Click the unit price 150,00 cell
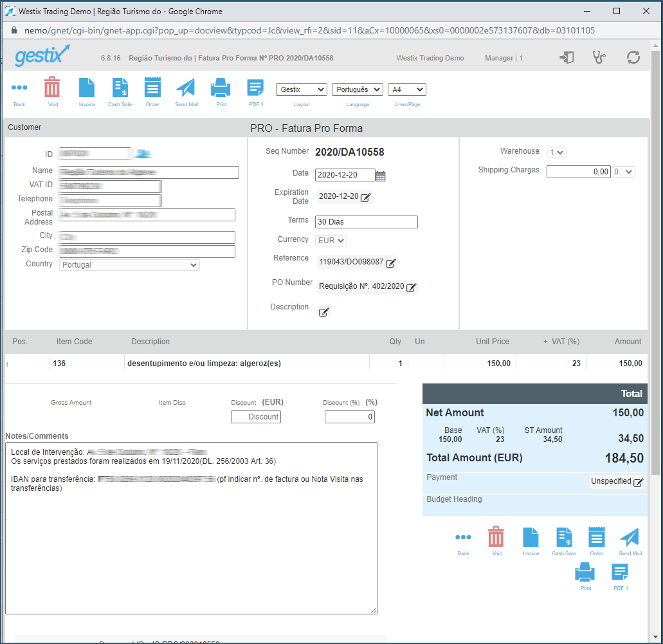 tap(498, 363)
